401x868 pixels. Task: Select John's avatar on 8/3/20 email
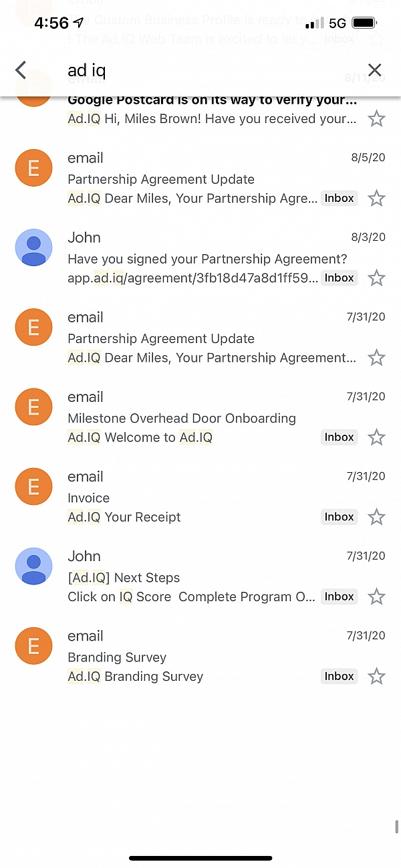33,247
